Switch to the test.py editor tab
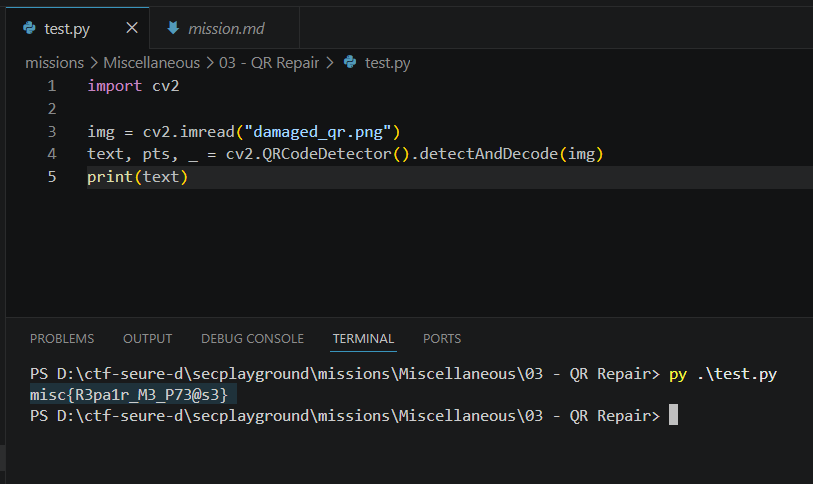The width and height of the screenshot is (813, 484). coord(78,28)
